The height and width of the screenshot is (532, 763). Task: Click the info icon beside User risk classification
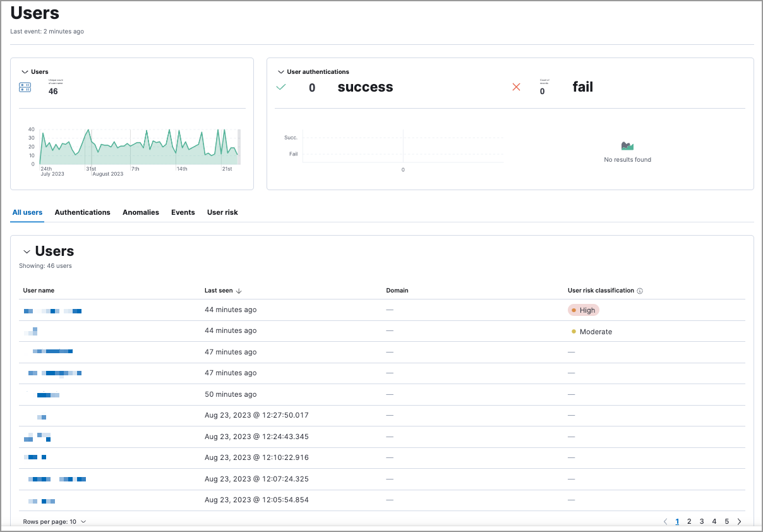click(640, 290)
